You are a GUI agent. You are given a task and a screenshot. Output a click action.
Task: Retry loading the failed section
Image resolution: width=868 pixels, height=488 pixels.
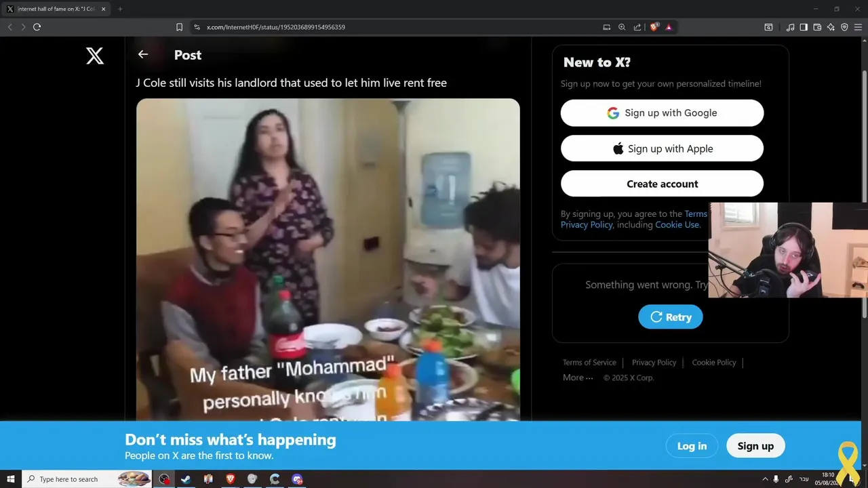670,317
